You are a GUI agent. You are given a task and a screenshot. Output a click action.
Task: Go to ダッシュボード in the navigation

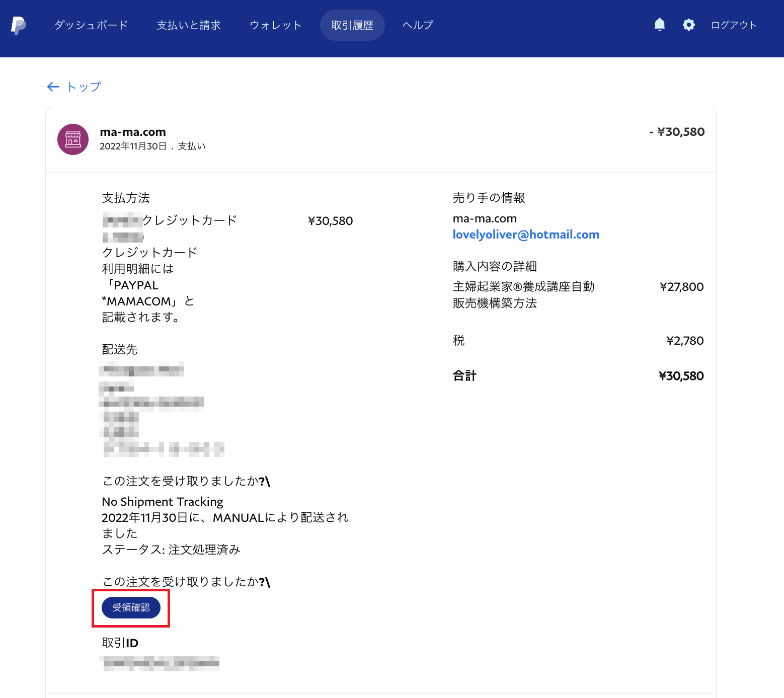[x=91, y=25]
